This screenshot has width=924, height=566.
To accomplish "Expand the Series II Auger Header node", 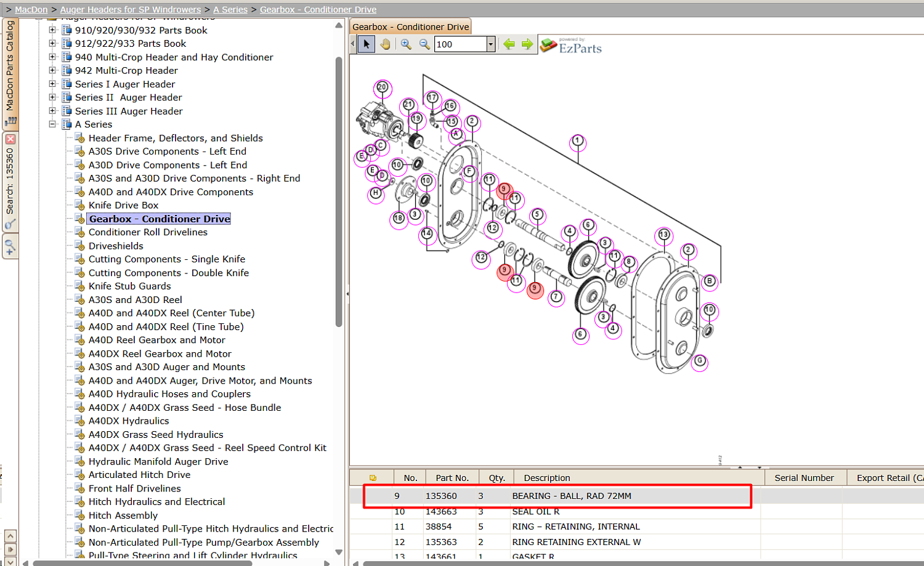I will point(52,97).
